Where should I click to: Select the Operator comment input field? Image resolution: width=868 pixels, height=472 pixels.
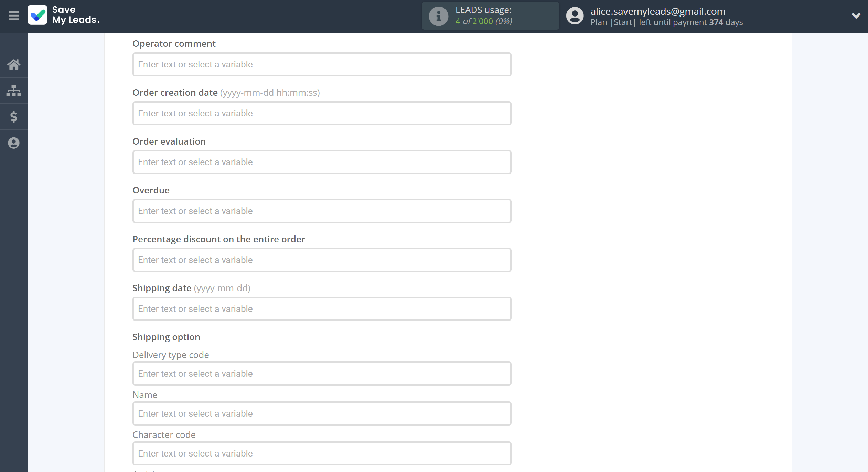point(321,64)
